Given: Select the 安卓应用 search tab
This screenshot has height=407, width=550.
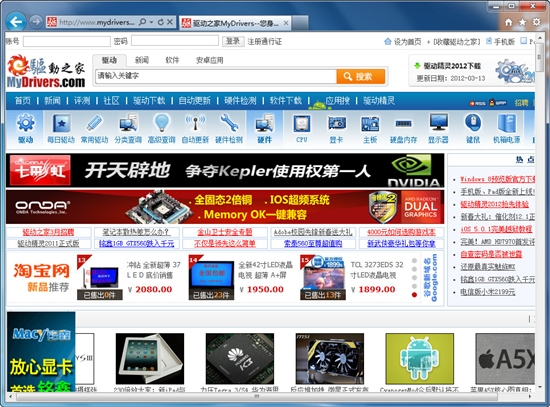Looking at the screenshot, I should [210, 60].
